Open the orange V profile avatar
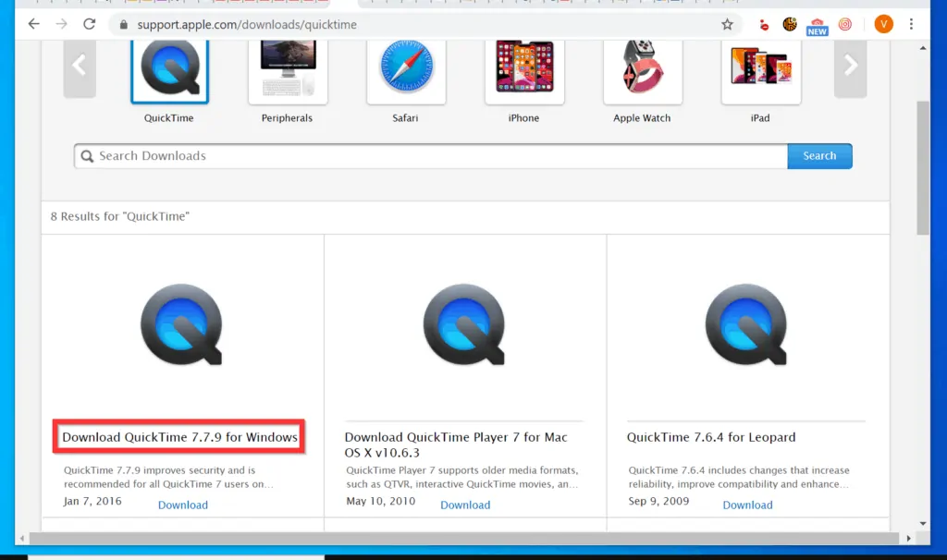This screenshot has height=560, width=947. click(883, 24)
